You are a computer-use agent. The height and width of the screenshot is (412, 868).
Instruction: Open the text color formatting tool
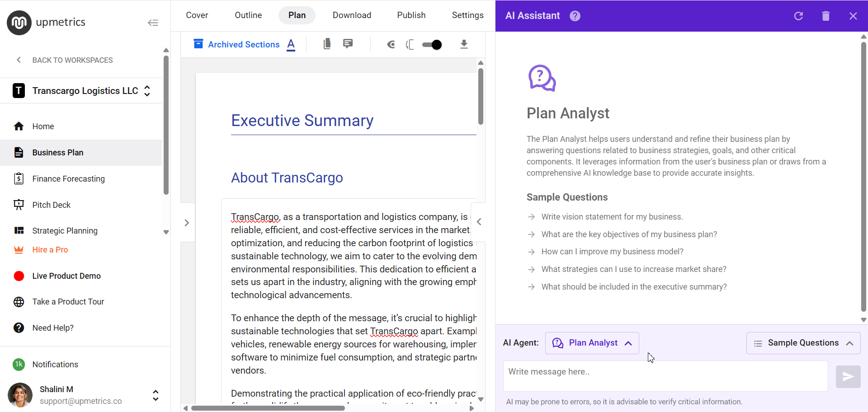(x=291, y=45)
